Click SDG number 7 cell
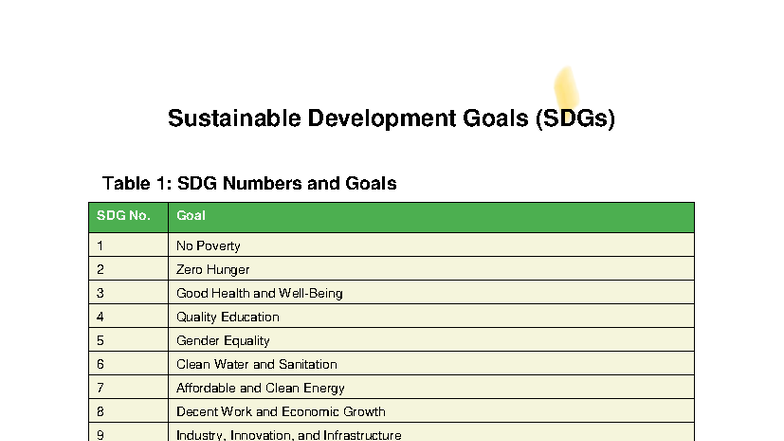Image resolution: width=784 pixels, height=441 pixels. 128,388
